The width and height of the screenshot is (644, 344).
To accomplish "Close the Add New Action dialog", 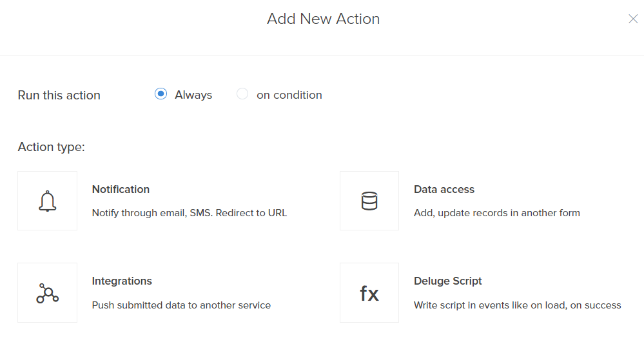I will [633, 19].
